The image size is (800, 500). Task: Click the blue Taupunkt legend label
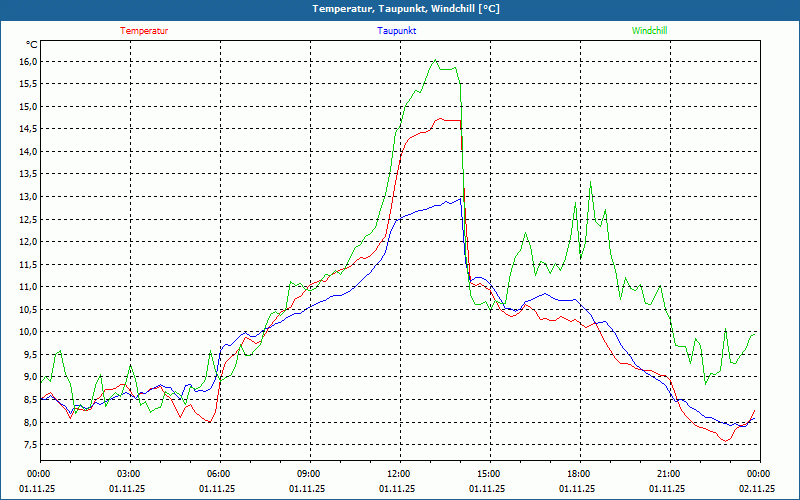coord(397,30)
